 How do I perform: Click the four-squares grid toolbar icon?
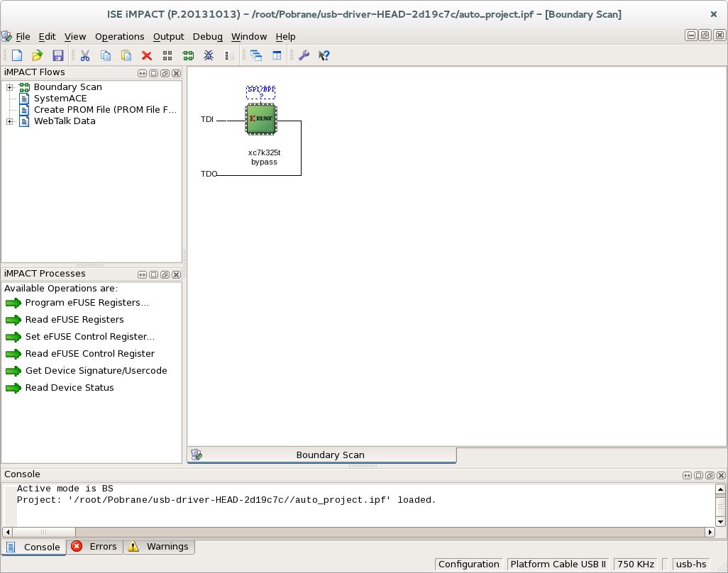[167, 56]
